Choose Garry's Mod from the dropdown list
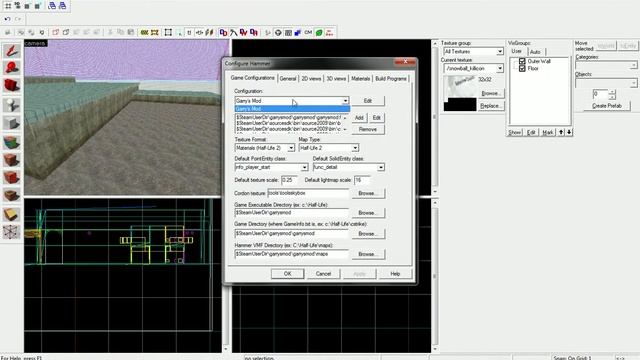Viewport: 640px width, 360px height. (x=292, y=109)
